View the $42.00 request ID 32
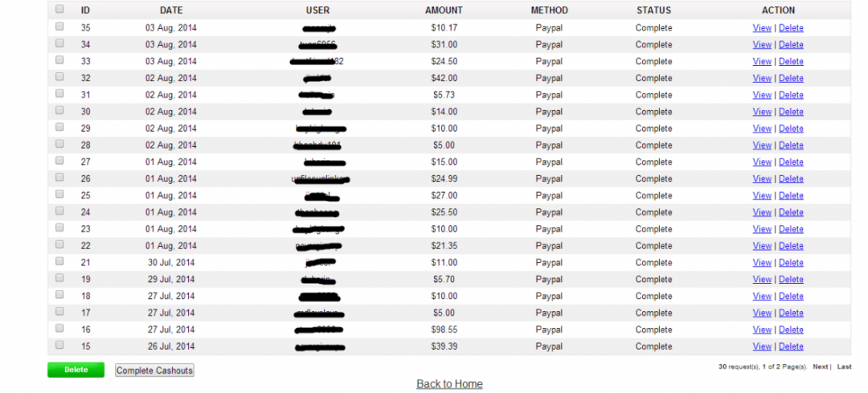868x393 pixels. point(762,79)
